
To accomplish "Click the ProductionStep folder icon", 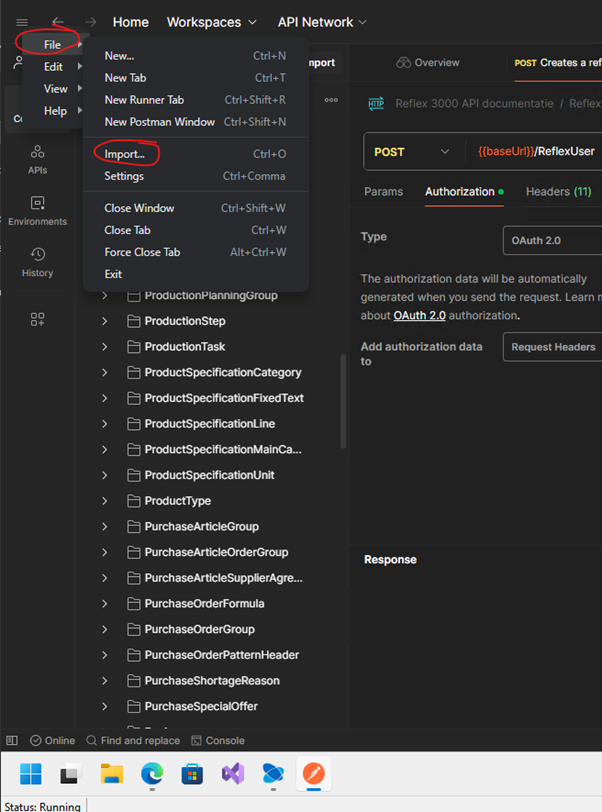I will tap(134, 321).
